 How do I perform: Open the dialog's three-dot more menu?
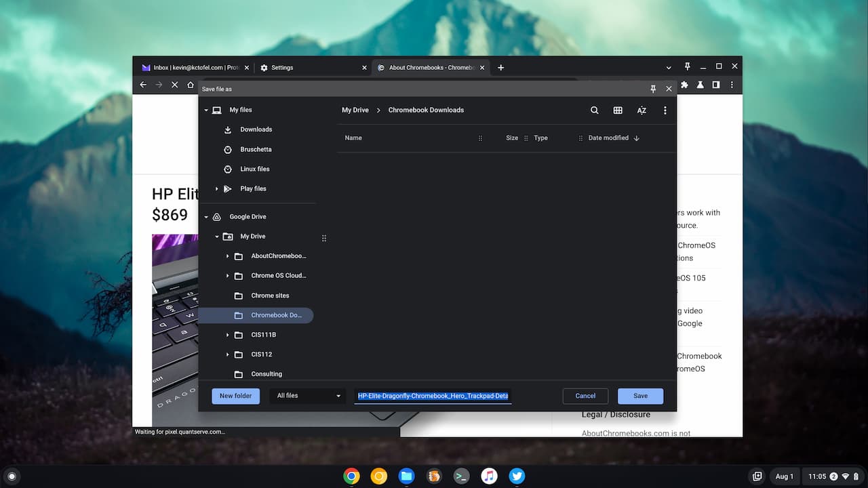tap(665, 110)
